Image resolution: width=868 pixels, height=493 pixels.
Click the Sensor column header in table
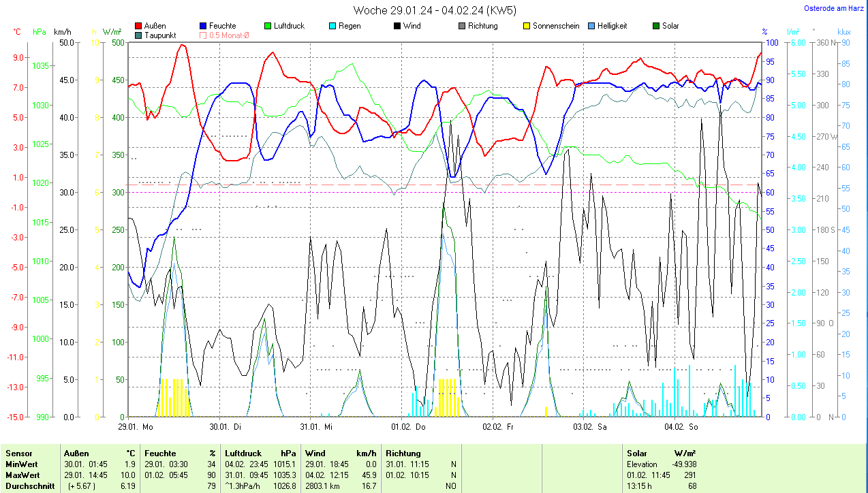coord(18,454)
